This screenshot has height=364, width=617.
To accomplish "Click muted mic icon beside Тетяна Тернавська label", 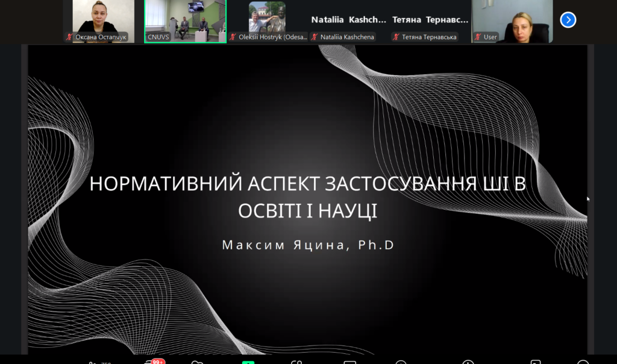I will coord(396,37).
